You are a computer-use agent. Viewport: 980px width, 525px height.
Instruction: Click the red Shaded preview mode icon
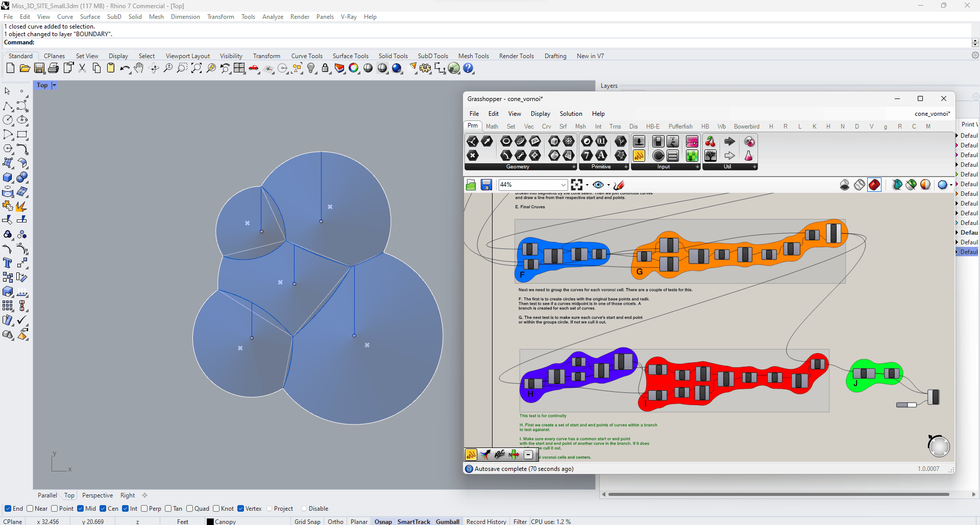point(874,185)
